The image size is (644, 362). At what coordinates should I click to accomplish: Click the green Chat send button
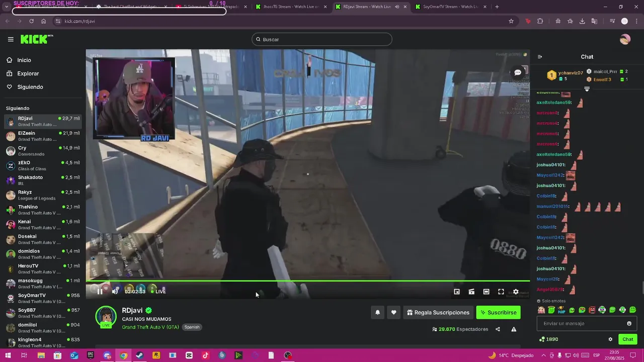[x=628, y=339]
